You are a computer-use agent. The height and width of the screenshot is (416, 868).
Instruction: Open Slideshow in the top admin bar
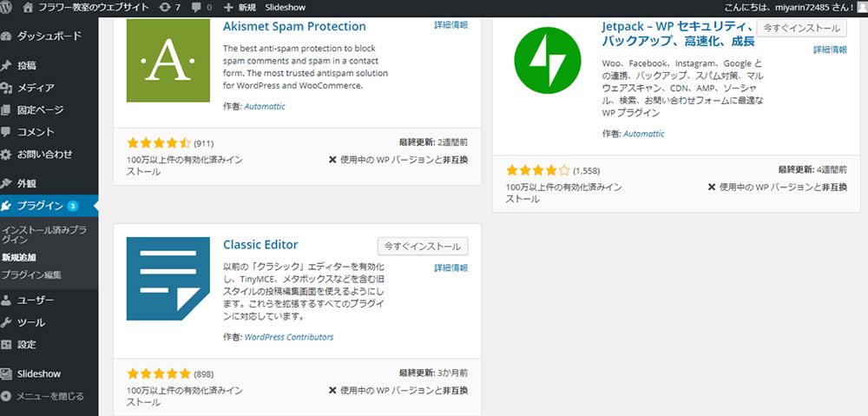[285, 8]
